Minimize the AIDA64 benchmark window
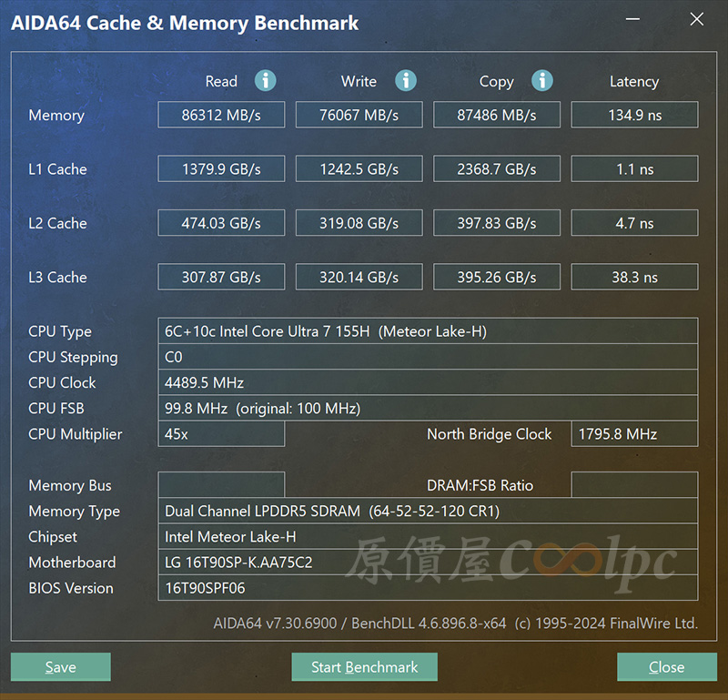This screenshot has width=728, height=700. (632, 19)
